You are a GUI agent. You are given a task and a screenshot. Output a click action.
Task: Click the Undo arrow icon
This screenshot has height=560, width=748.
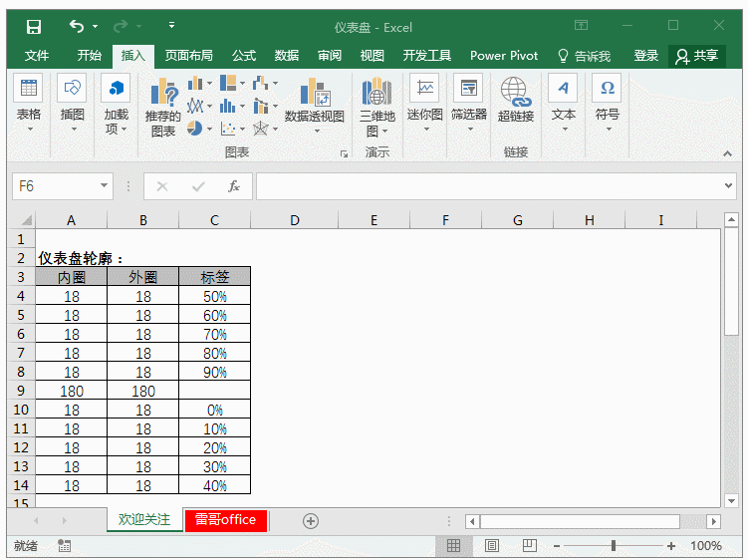tap(77, 26)
